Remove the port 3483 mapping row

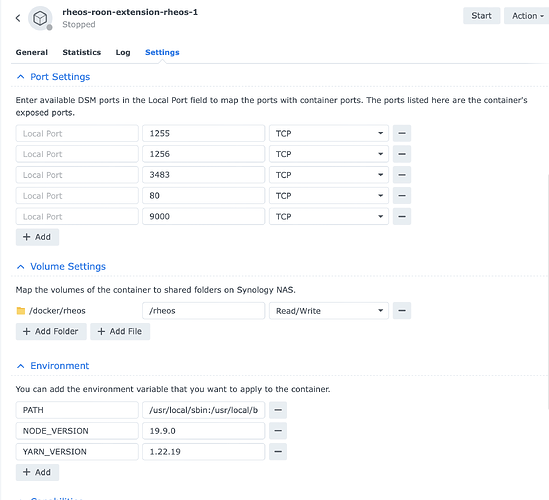coord(402,175)
